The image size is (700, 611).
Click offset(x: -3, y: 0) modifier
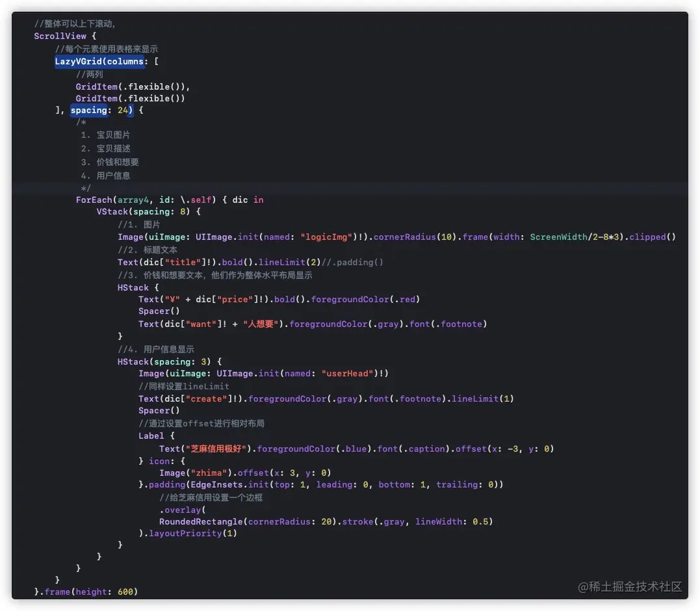504,449
